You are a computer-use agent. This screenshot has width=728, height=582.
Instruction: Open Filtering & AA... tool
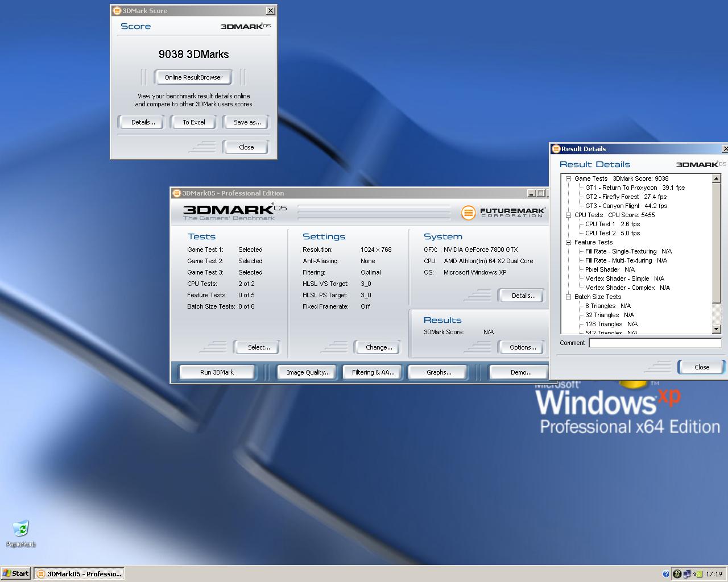pos(373,372)
